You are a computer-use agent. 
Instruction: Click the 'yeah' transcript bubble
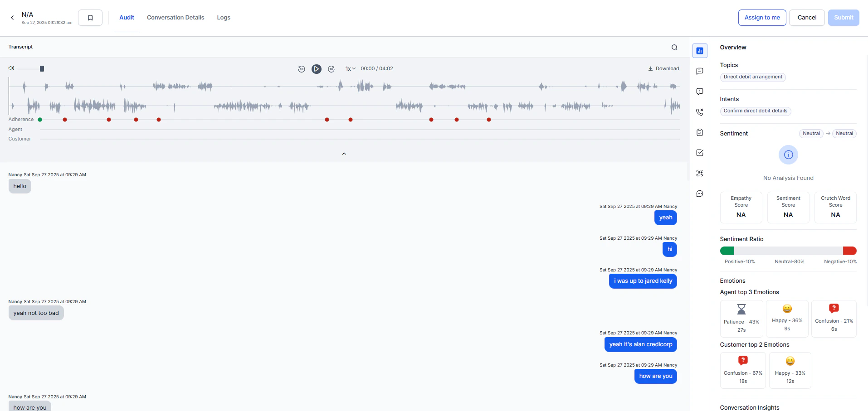[x=666, y=218]
